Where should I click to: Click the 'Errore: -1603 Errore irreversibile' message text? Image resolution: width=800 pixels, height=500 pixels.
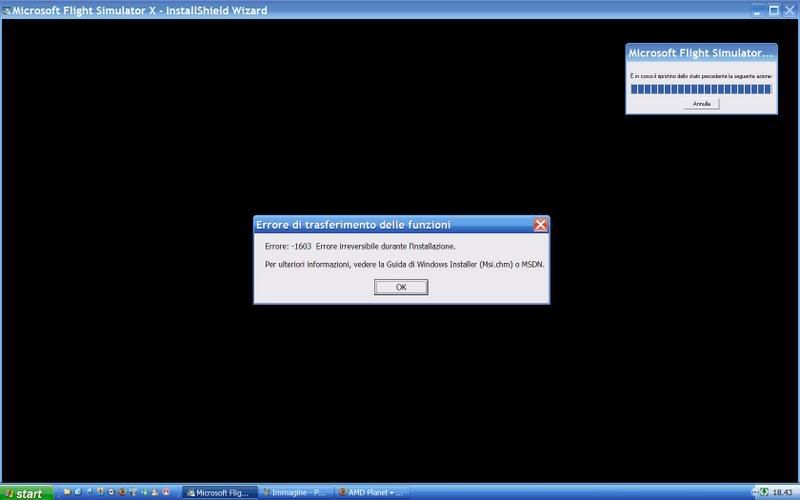click(360, 246)
